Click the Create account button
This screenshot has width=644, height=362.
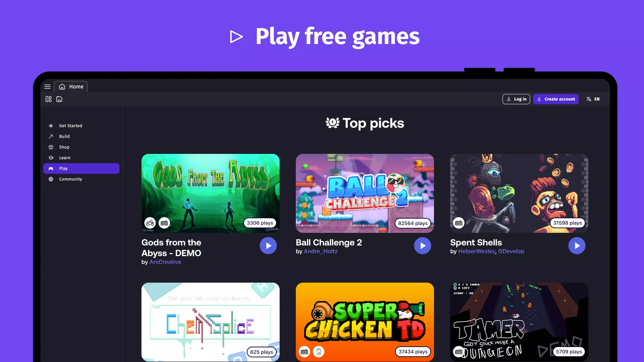tap(556, 99)
